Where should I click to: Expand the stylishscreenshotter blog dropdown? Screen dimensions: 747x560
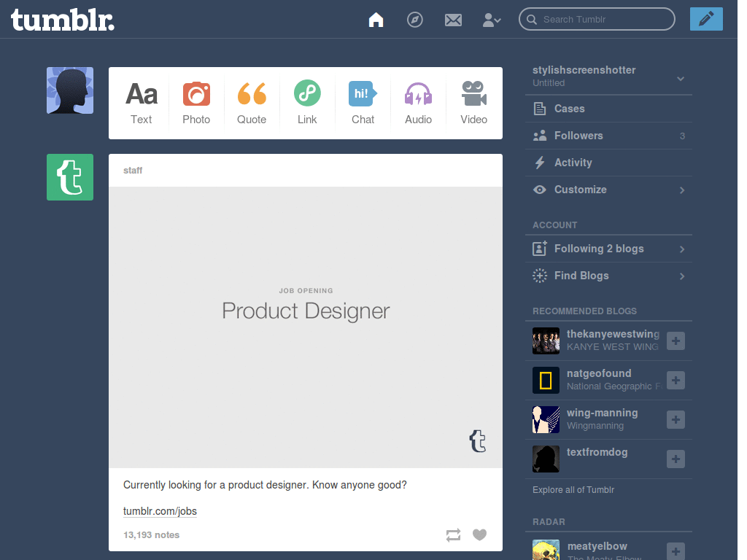click(681, 79)
